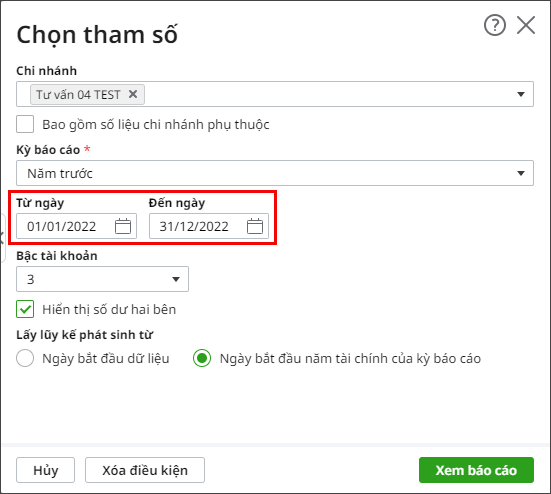Screen dimensions: 551x494
Task: Click the Từ ngày date field
Action: [76, 226]
